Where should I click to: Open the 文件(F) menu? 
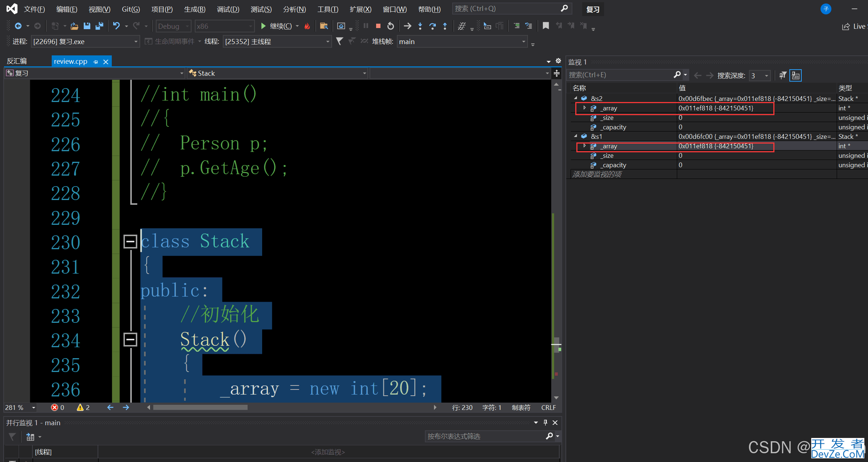coord(35,9)
